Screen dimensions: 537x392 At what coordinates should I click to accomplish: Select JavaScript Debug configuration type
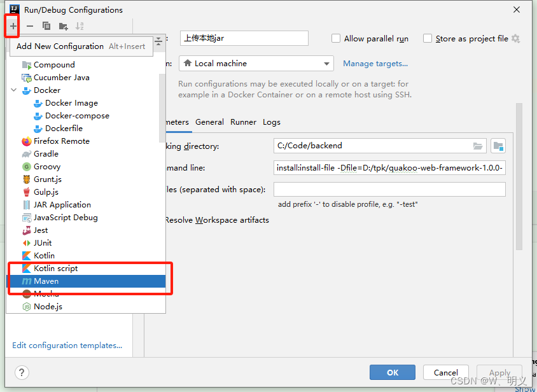pos(86,217)
